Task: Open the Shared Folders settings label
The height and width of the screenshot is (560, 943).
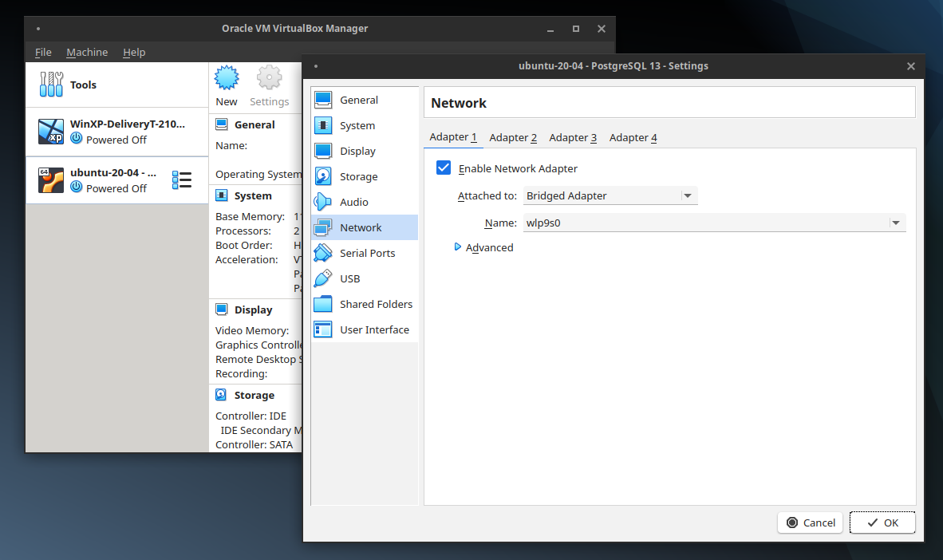Action: [376, 305]
